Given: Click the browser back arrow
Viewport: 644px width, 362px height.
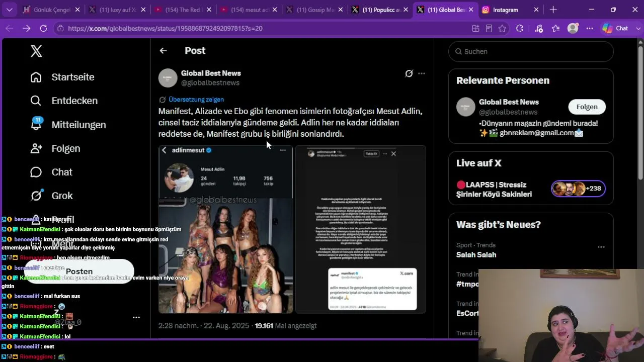Looking at the screenshot, I should (x=10, y=28).
